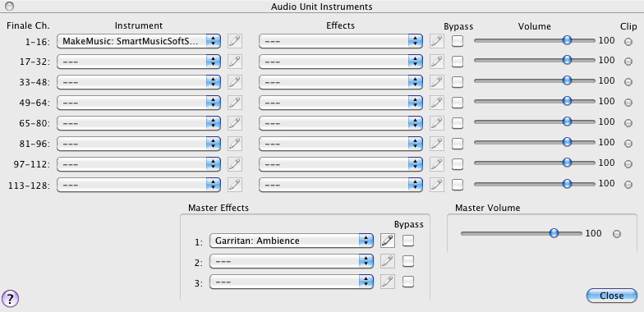Expand the Effects dropdown for channels 33-48
This screenshot has height=312, width=644.
coord(340,82)
